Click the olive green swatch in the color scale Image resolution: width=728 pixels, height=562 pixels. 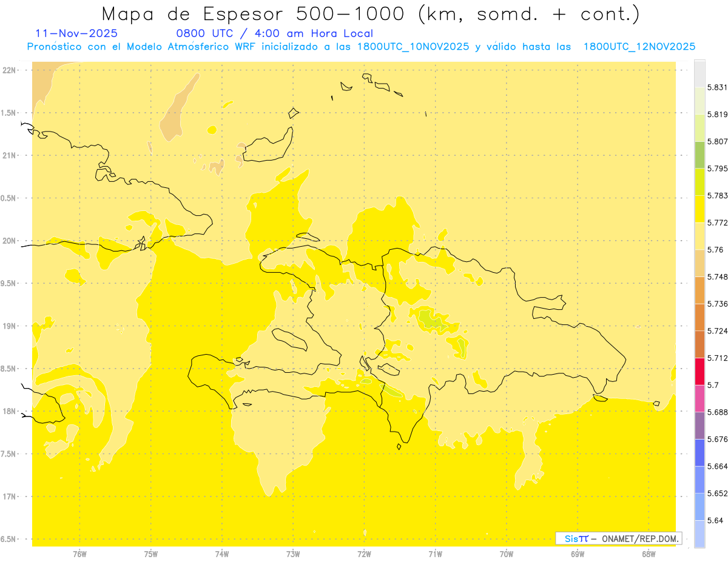tap(699, 155)
